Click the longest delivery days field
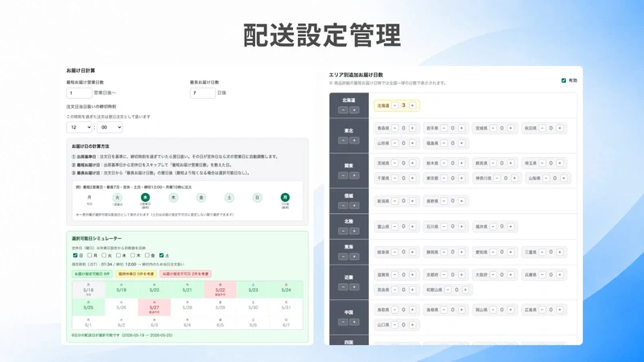 203,93
